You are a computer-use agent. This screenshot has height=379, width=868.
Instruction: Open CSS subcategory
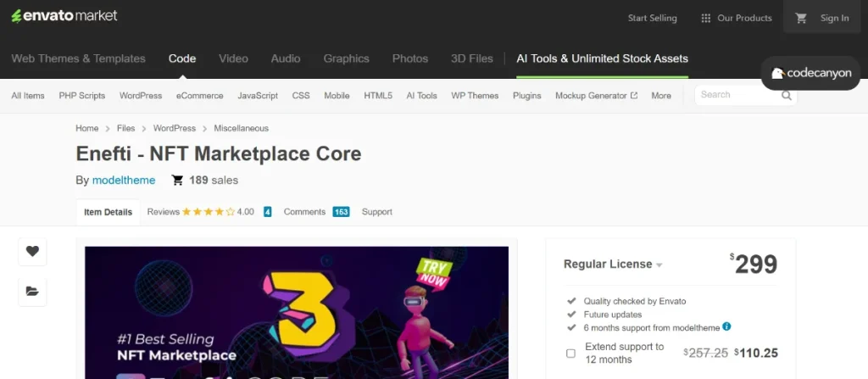[301, 95]
